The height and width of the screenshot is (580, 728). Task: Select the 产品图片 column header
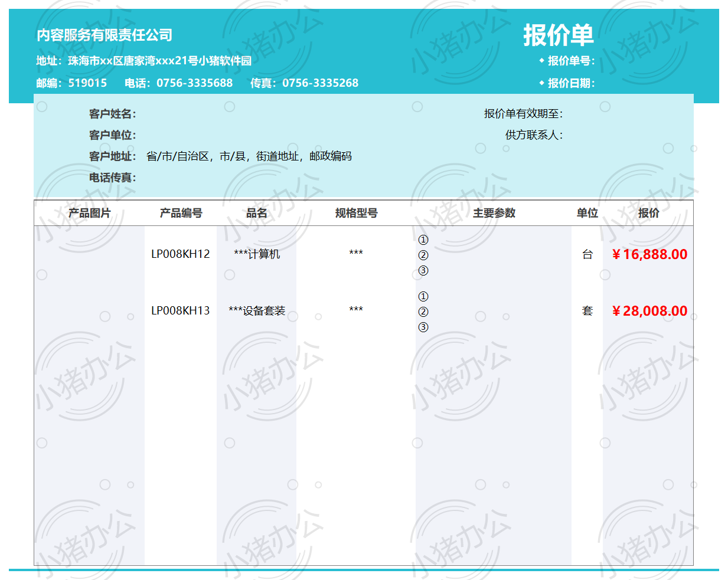(89, 213)
